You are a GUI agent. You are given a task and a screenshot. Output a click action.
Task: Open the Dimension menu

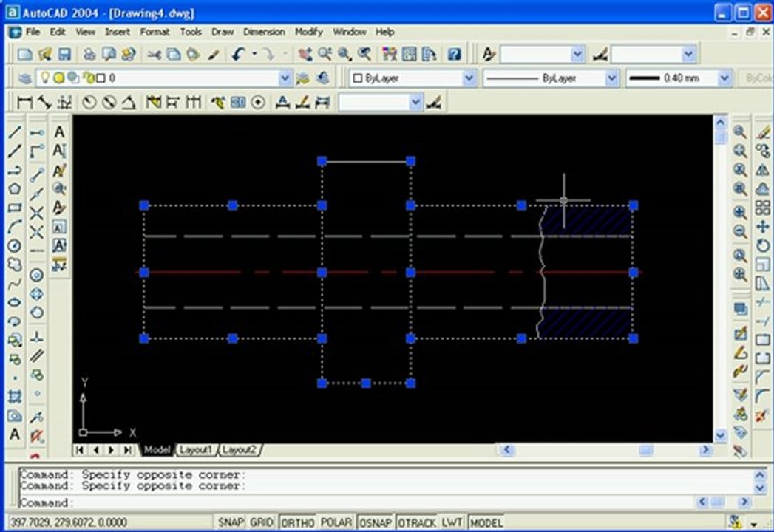(x=264, y=32)
